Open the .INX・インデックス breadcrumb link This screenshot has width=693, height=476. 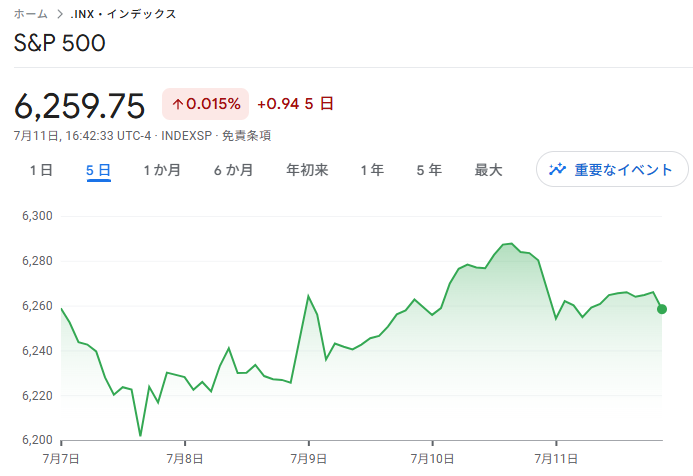pos(123,14)
